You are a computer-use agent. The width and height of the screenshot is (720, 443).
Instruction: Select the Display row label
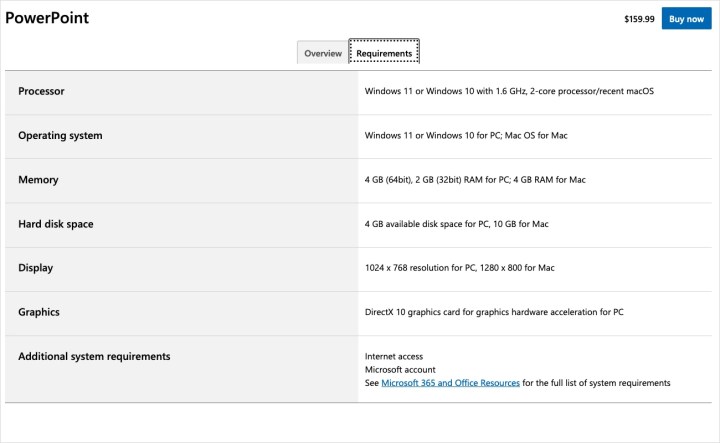pyautogui.click(x=35, y=268)
